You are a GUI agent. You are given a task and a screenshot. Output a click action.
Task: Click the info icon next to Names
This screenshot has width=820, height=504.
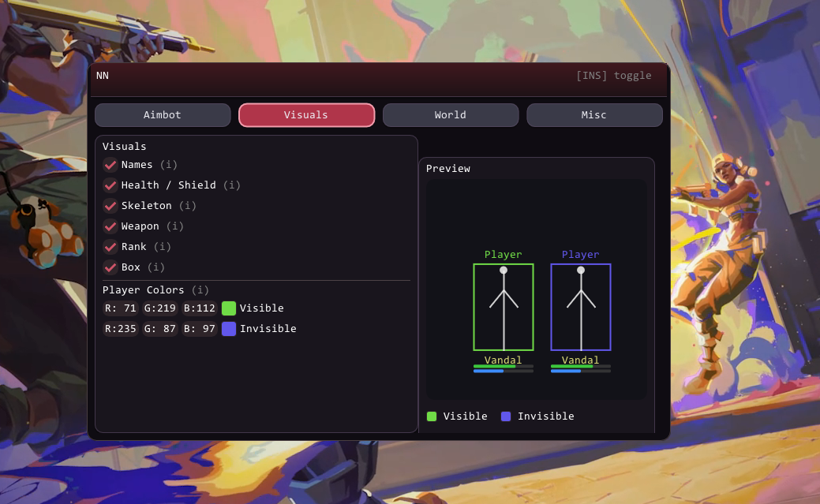pos(168,165)
